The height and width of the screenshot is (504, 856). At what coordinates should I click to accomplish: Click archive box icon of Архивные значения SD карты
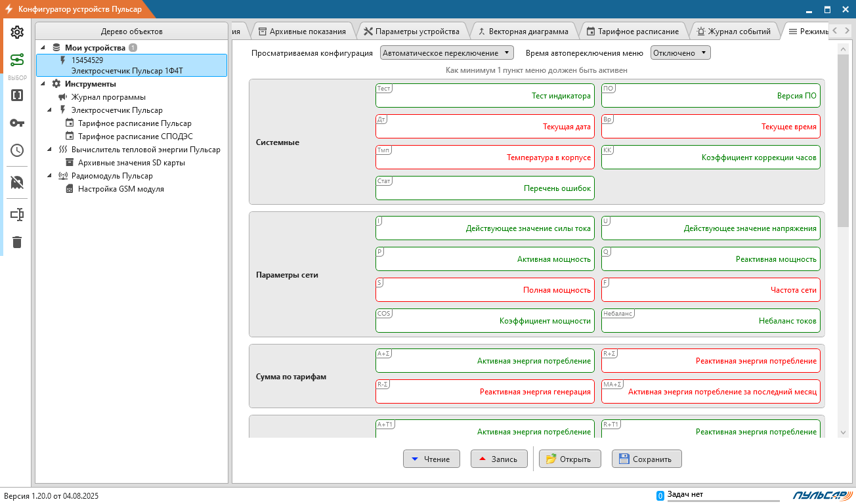pos(70,163)
